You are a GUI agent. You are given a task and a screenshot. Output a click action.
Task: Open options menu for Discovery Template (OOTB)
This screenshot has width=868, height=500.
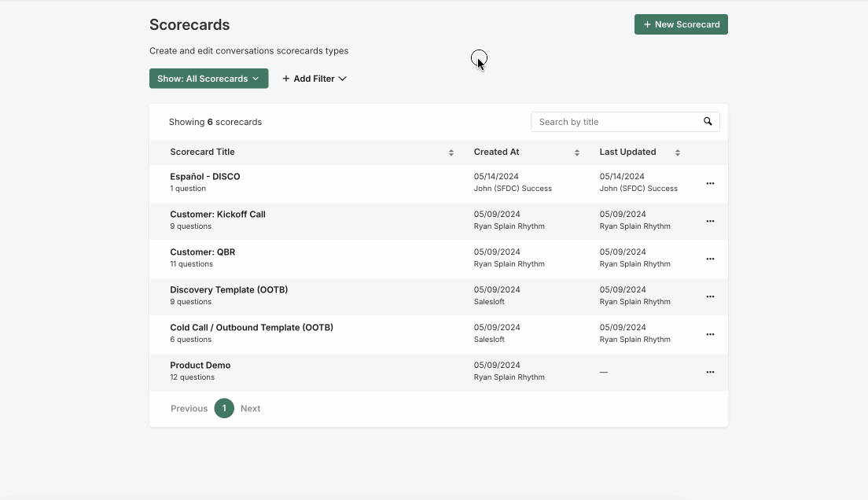710,296
